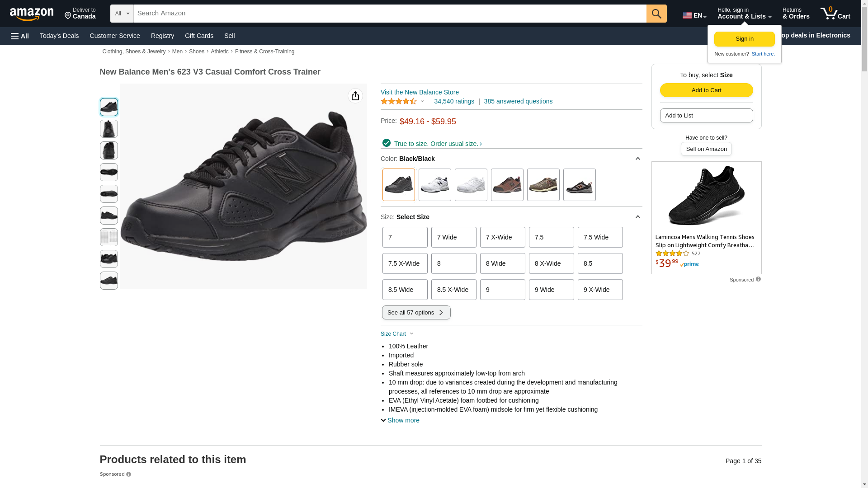
Task: Open Today's Deals in navigation bar
Action: pyautogui.click(x=59, y=36)
